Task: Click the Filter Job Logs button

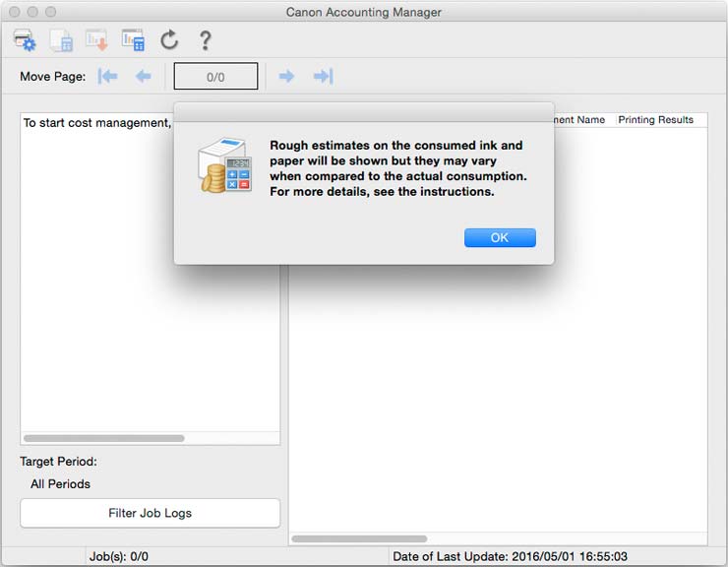Action: tap(150, 513)
